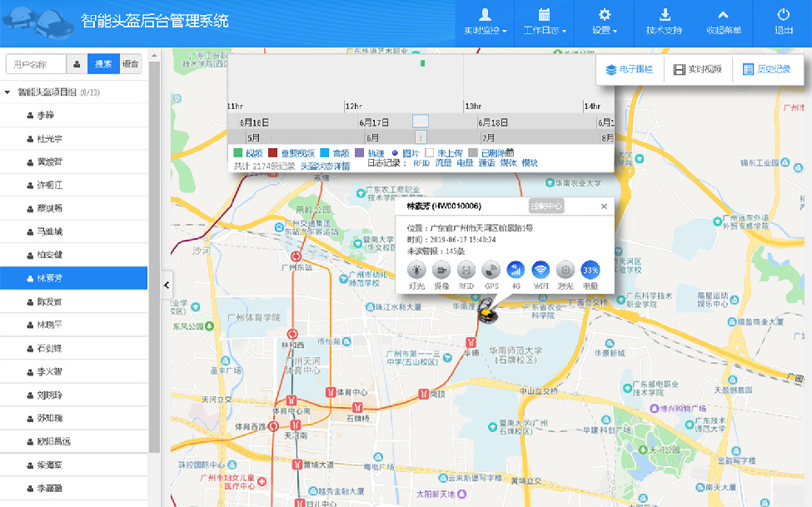The width and height of the screenshot is (812, 507).
Task: Collapse the 智能头盔项目组 tree group
Action: [x=8, y=92]
